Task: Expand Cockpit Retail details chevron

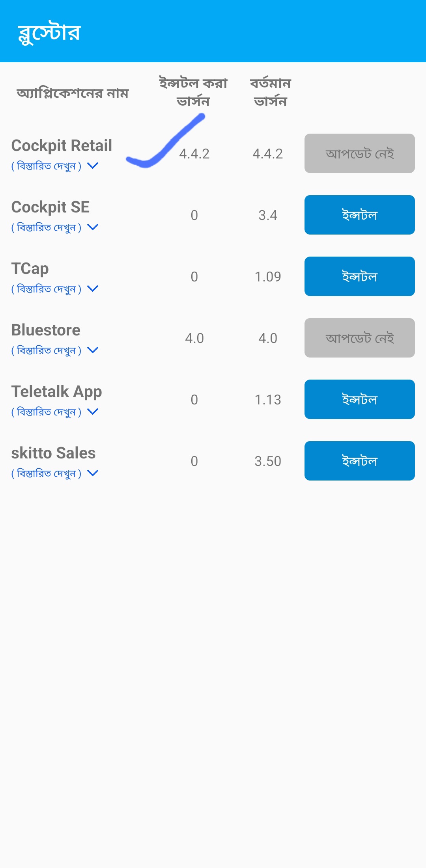Action: [x=93, y=166]
